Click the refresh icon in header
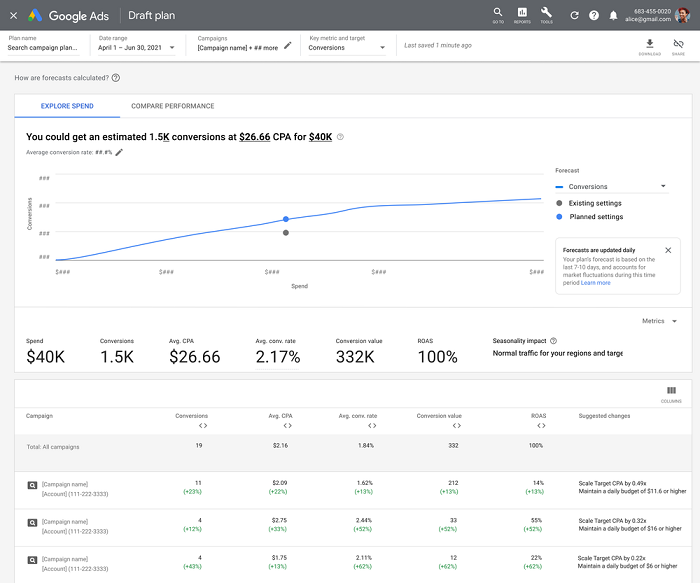This screenshot has width=700, height=583. [574, 16]
